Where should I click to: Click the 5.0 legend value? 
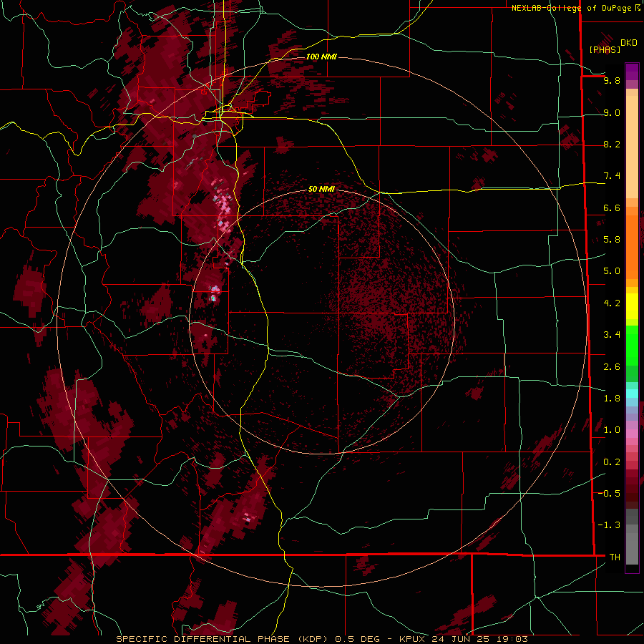612,271
